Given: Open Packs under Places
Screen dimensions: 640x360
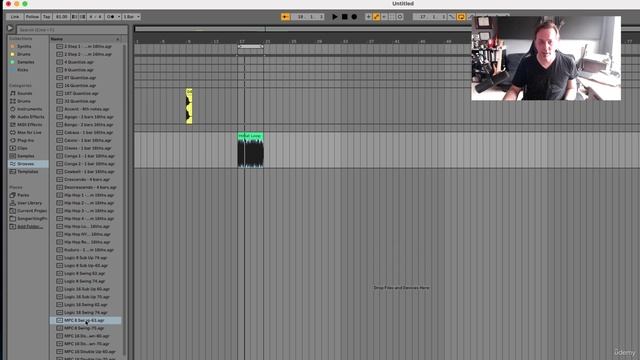Looking at the screenshot, I should 23,195.
